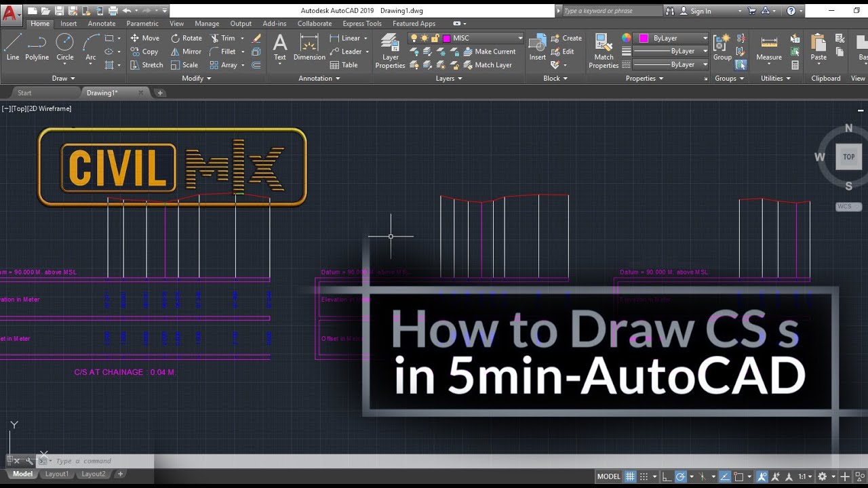Toggle polar tracking in status bar

point(681,476)
